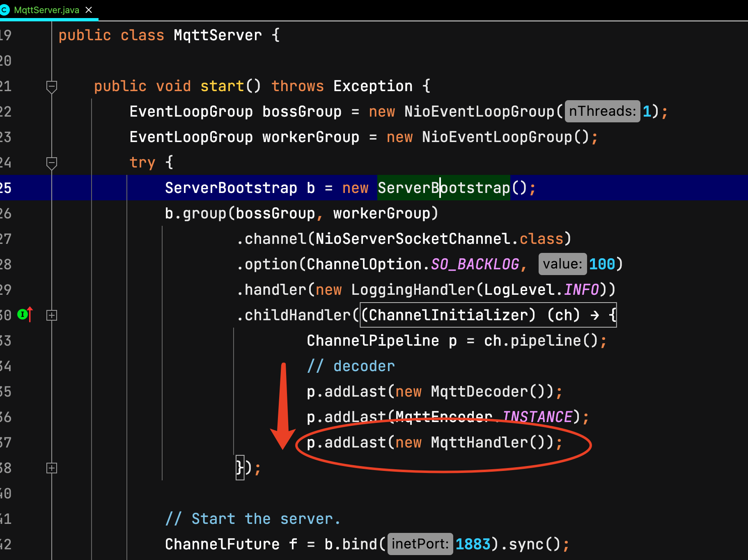Viewport: 748px width, 560px height.
Task: Click the inetPort parameter hint
Action: click(420, 544)
